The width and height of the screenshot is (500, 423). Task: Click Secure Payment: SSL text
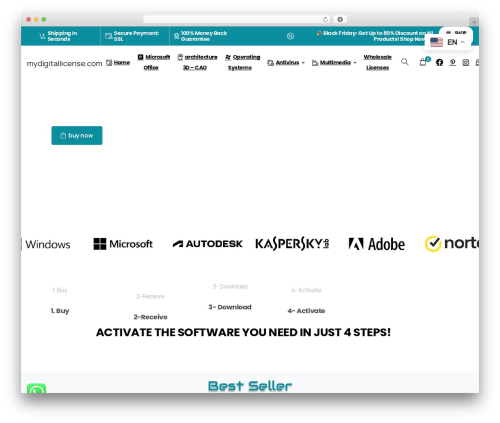click(136, 36)
